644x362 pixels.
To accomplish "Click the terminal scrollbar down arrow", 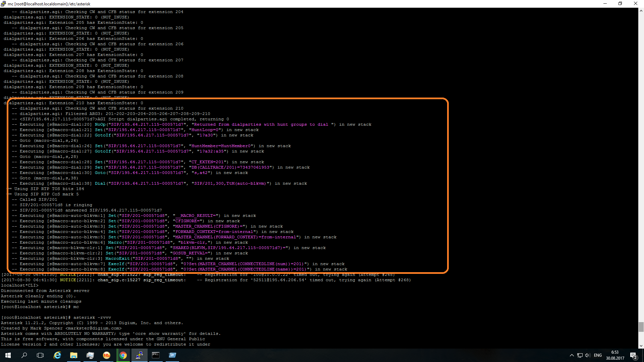I will pos(641,346).
